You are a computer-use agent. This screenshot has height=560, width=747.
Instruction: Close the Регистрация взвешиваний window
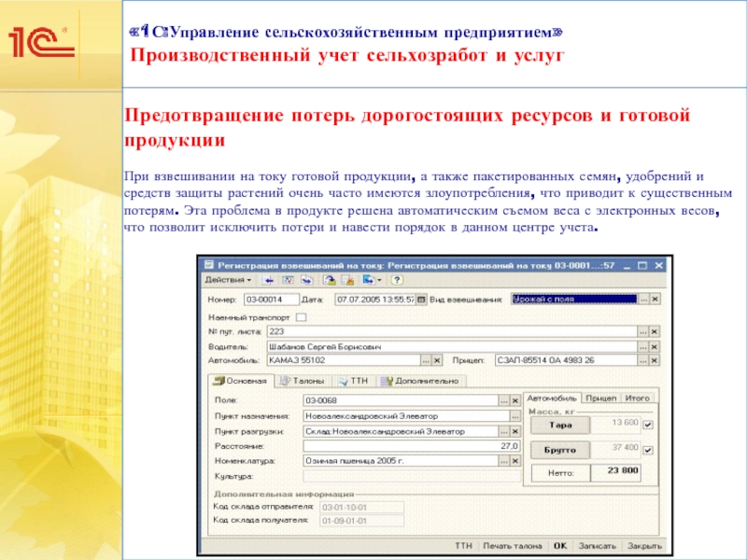658,266
